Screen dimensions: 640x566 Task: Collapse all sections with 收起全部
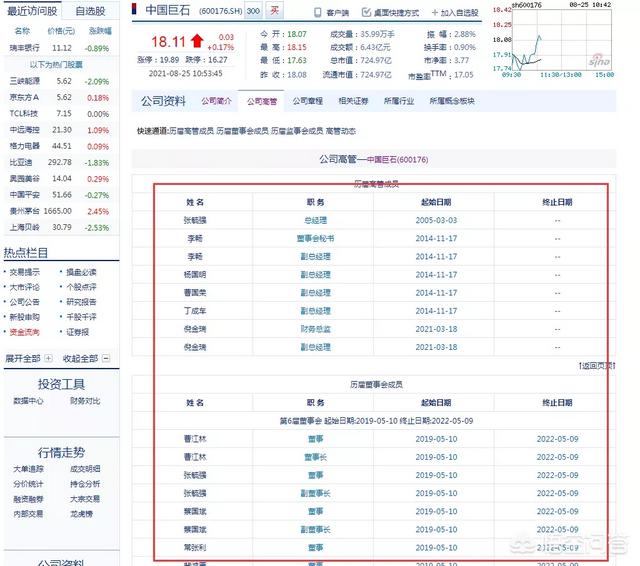coord(80,359)
